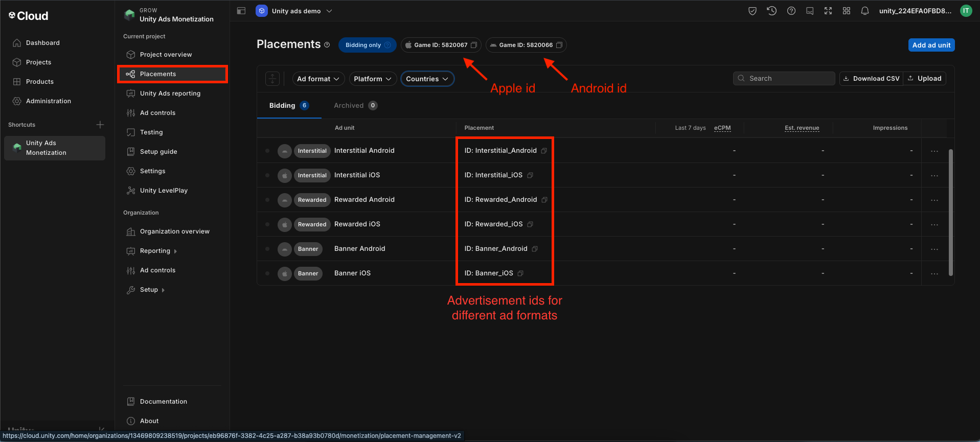980x442 pixels.
Task: Copy the Banner_iOS placement ID
Action: (x=520, y=273)
